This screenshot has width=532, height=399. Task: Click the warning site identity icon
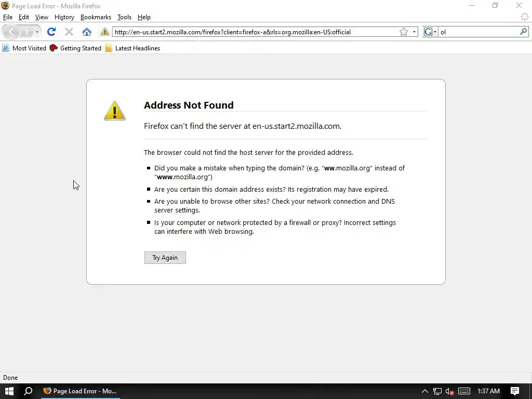pos(104,32)
